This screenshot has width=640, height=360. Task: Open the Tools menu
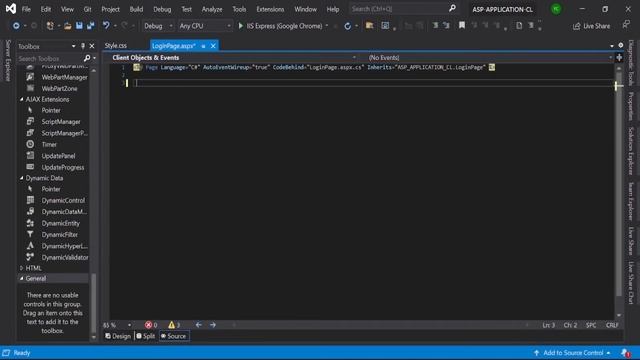pos(239,9)
